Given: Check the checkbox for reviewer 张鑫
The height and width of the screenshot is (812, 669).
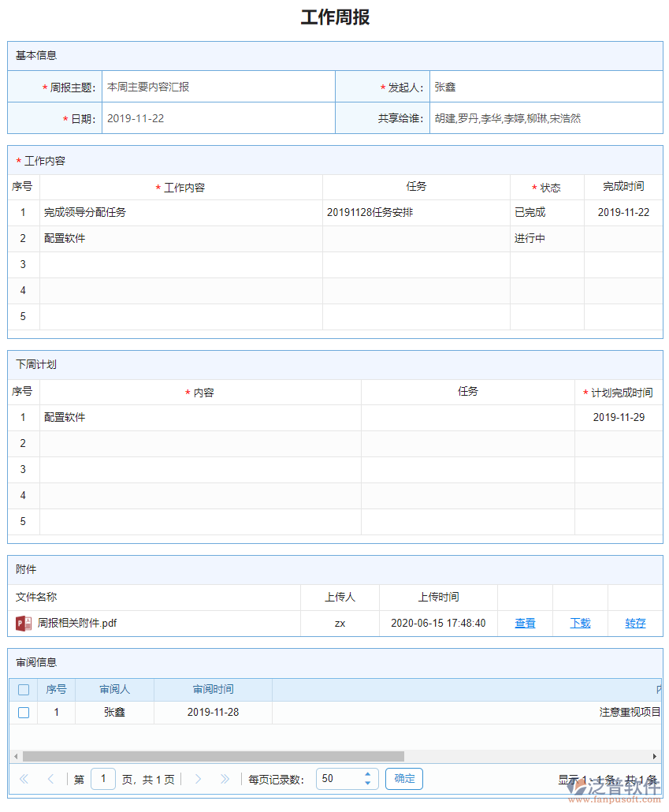Looking at the screenshot, I should pos(23,712).
